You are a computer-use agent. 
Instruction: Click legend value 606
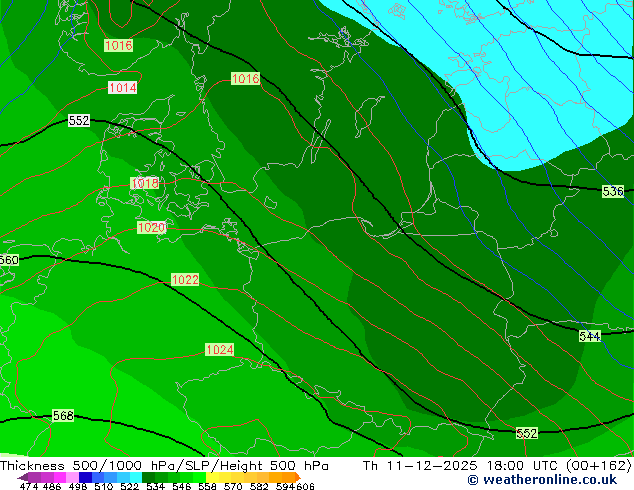pos(305,486)
